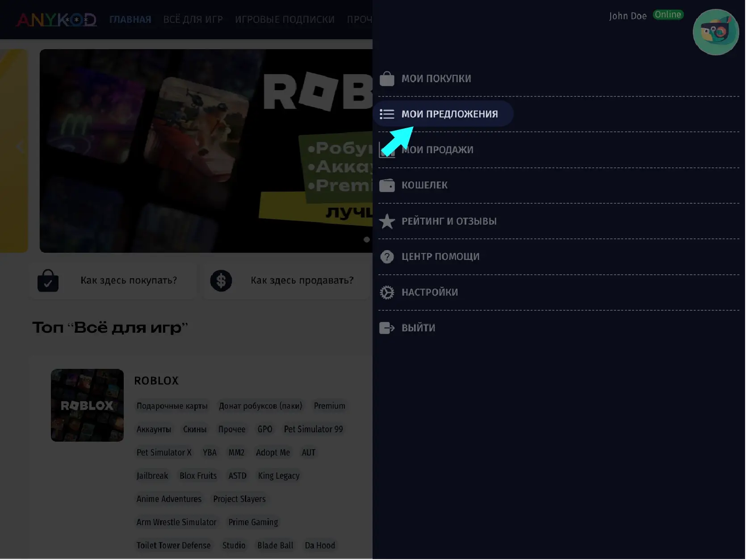Click the Roblox game thumbnail
Image resolution: width=746 pixels, height=560 pixels.
coord(87,405)
